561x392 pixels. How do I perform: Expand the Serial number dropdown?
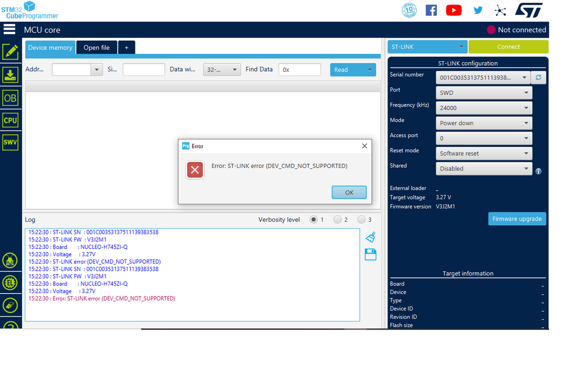(x=524, y=78)
